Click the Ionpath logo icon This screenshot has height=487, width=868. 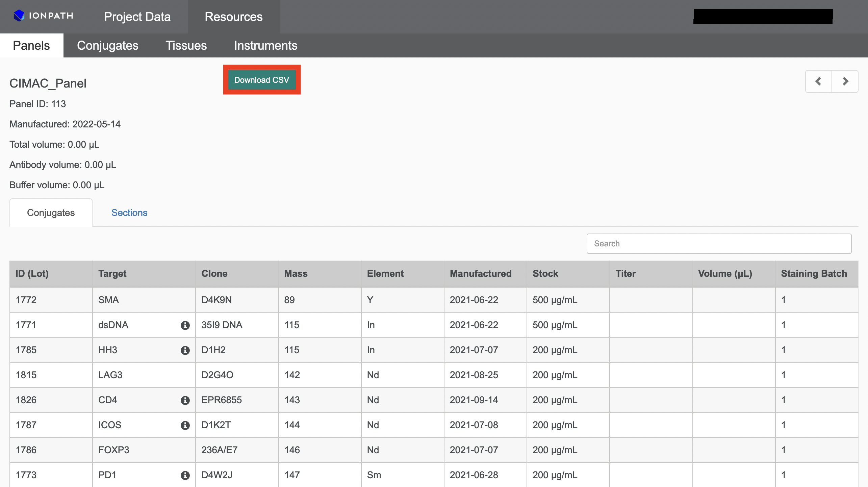[x=19, y=16]
